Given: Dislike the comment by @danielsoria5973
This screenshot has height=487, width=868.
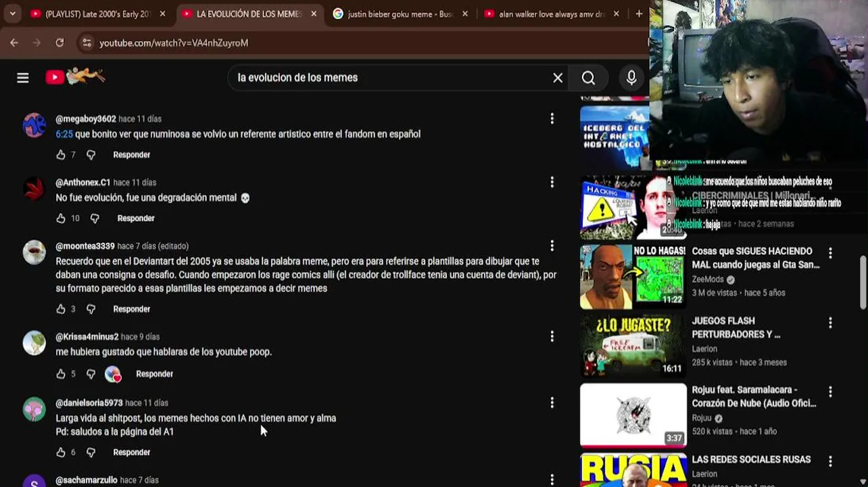Looking at the screenshot, I should tap(91, 453).
